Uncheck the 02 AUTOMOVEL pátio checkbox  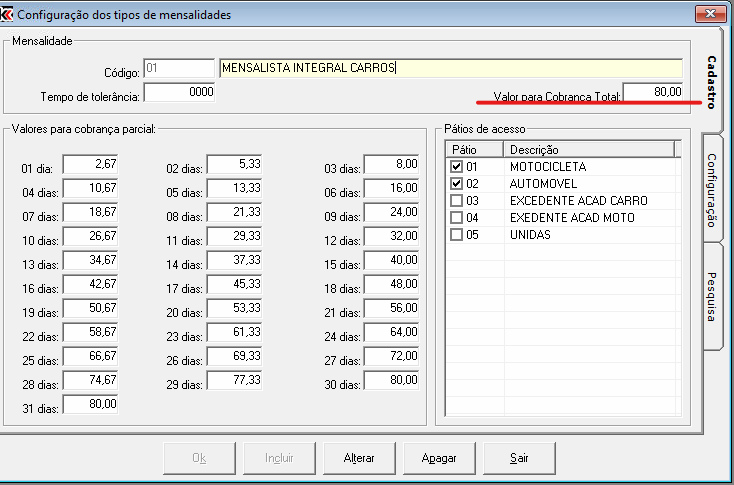(x=457, y=184)
